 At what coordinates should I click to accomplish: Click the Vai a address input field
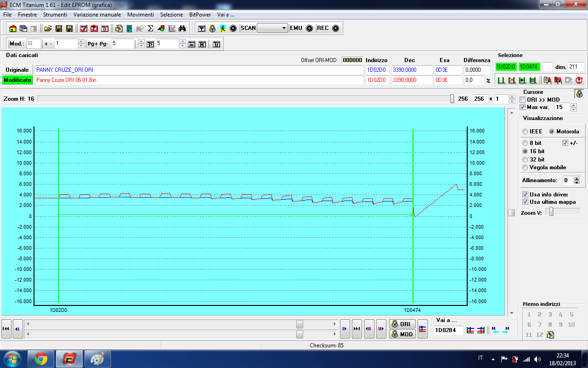coord(447,330)
